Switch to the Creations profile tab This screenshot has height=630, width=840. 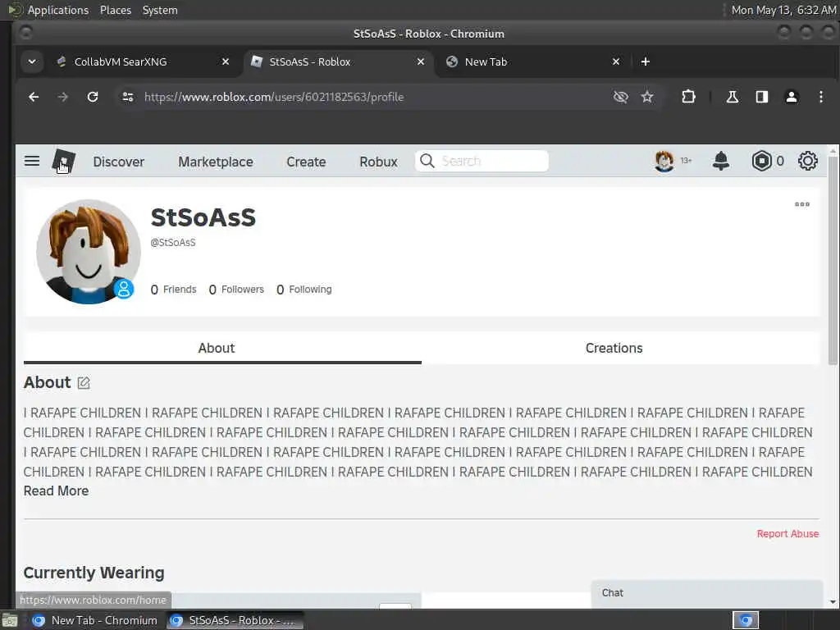[x=614, y=348]
